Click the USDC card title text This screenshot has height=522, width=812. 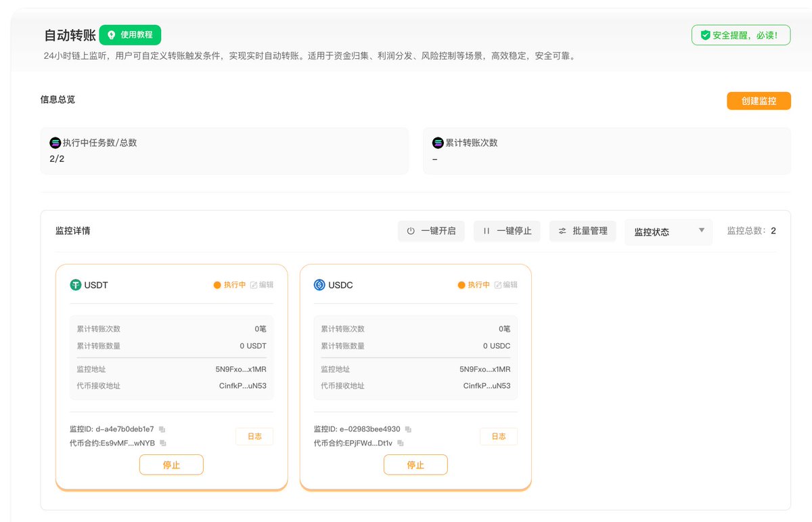point(340,285)
